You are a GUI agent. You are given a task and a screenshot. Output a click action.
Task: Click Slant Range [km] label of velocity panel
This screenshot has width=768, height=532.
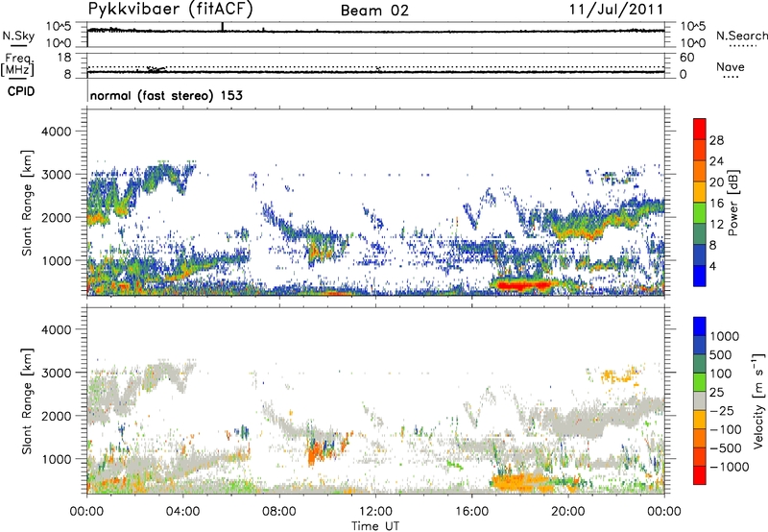click(x=27, y=401)
